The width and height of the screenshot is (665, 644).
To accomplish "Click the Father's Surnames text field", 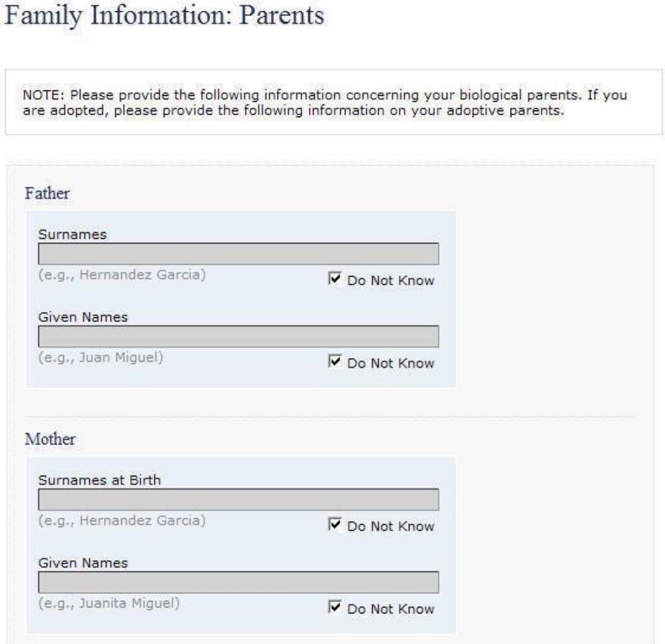I will (238, 254).
